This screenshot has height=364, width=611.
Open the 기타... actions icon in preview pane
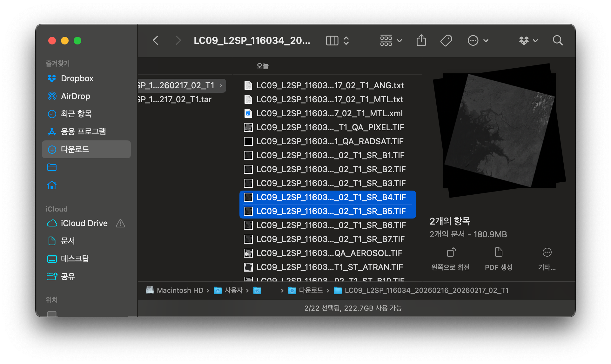547,258
